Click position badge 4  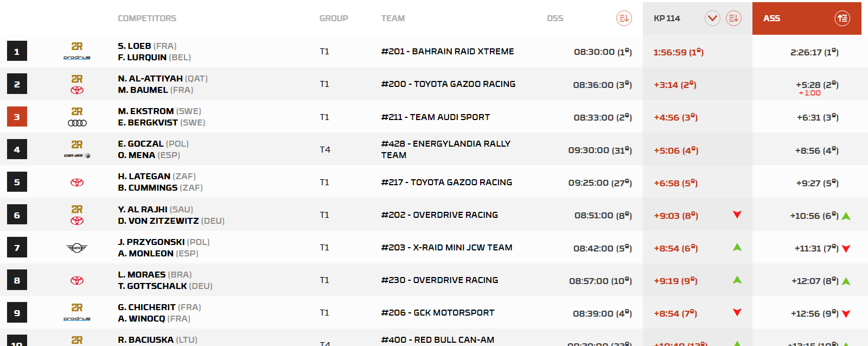click(x=17, y=149)
